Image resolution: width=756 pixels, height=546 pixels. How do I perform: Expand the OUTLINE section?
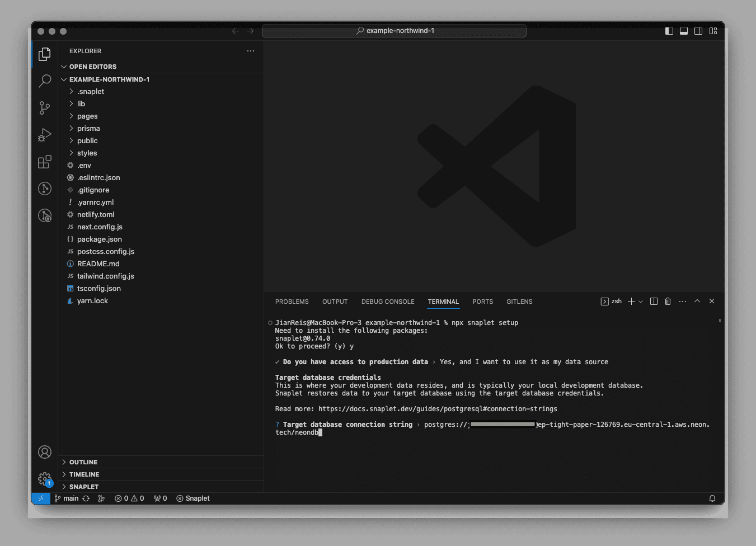tap(83, 462)
